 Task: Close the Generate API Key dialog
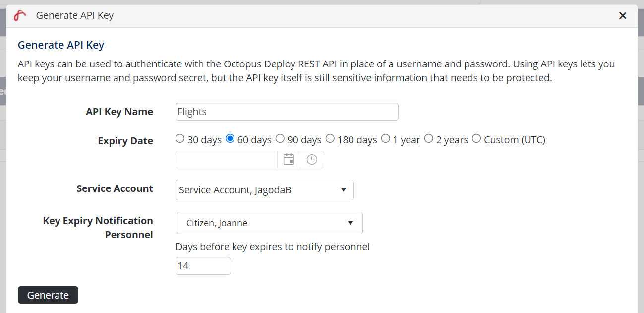pos(623,16)
